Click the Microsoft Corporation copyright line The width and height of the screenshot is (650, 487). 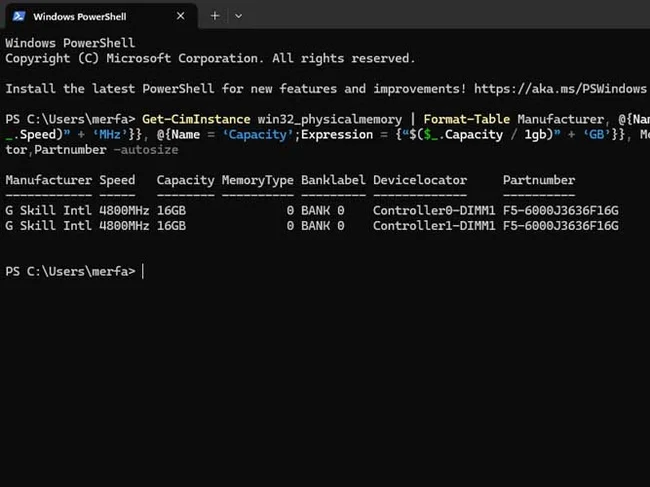pos(210,59)
